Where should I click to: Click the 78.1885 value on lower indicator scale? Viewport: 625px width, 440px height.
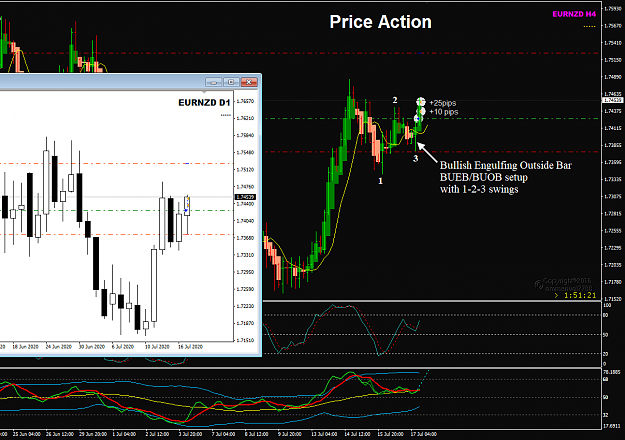coord(611,372)
